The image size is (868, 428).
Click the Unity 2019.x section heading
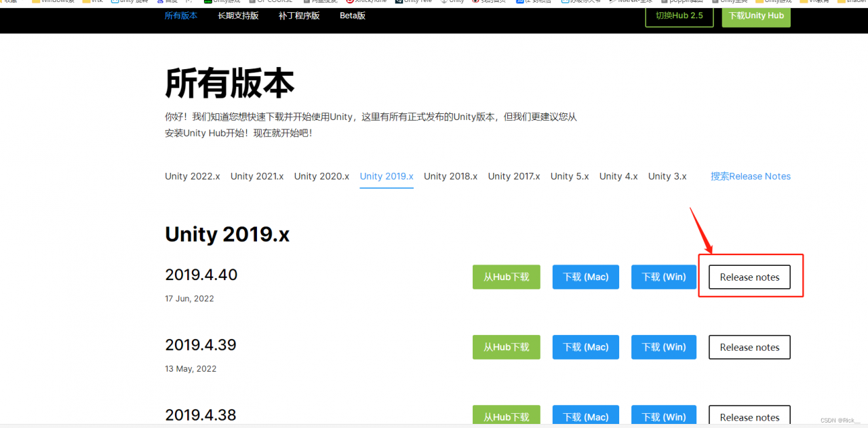click(227, 235)
